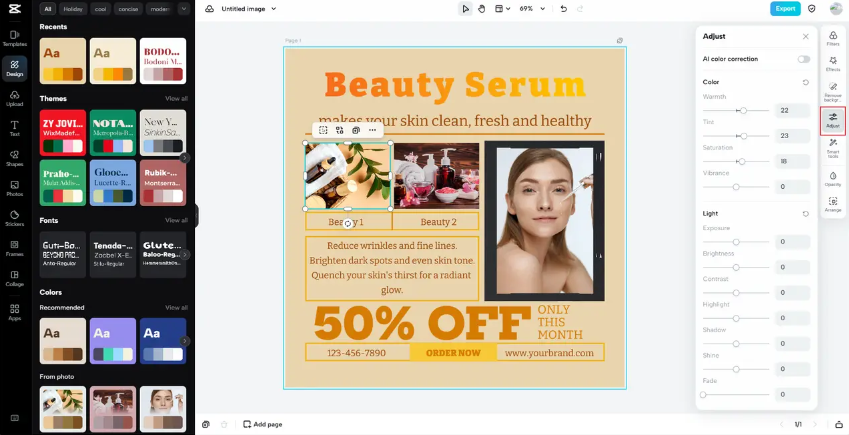849x435 pixels.
Task: View all Recommended colors
Action: point(177,308)
